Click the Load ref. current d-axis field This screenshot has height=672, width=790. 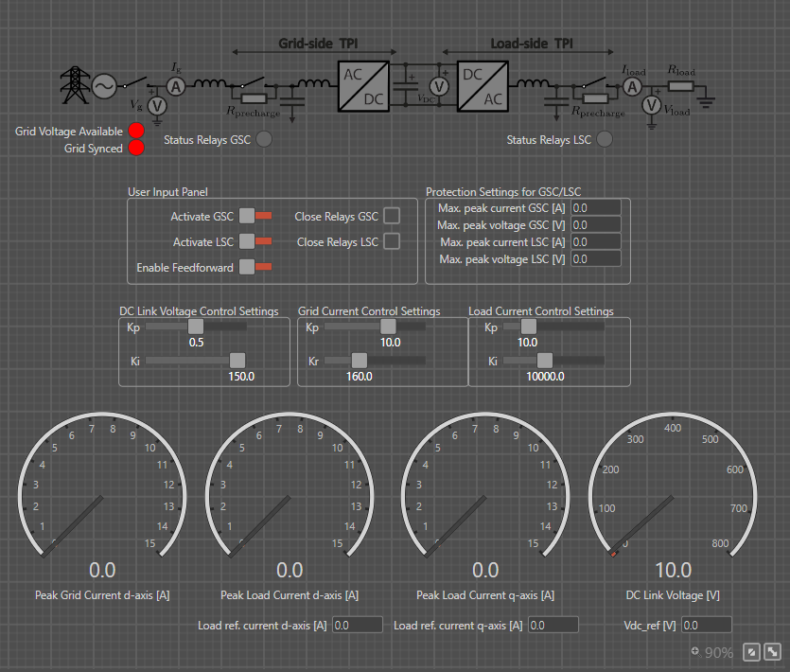(358, 625)
